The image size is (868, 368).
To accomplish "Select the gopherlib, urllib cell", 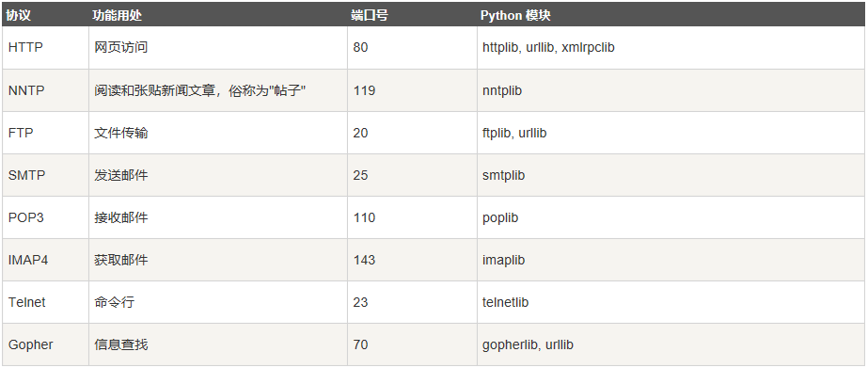I will point(671,344).
